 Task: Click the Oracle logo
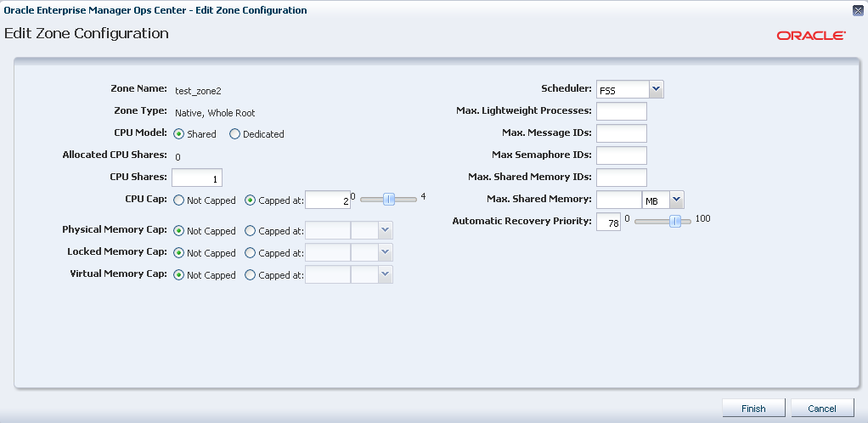tap(811, 36)
